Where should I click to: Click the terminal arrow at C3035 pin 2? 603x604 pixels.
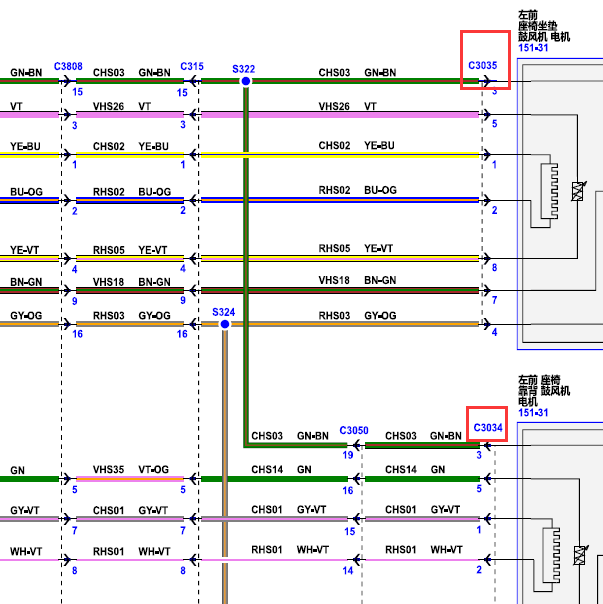(487, 200)
